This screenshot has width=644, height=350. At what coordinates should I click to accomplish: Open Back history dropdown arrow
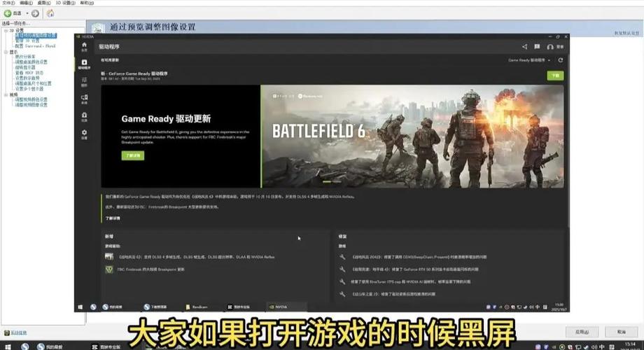tap(27, 13)
